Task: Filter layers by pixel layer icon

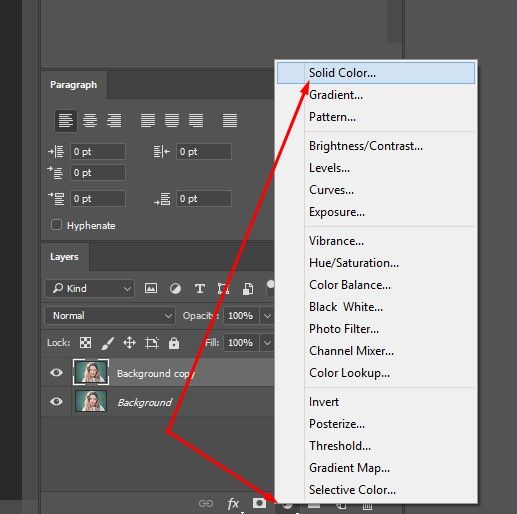Action: click(151, 288)
